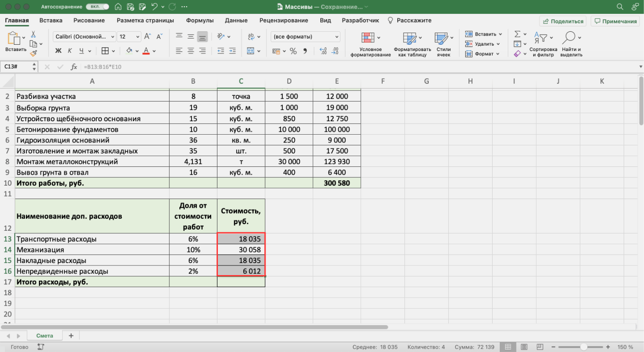The height and width of the screenshot is (352, 644).
Task: Click the Format Painter brush icon
Action: click(33, 53)
